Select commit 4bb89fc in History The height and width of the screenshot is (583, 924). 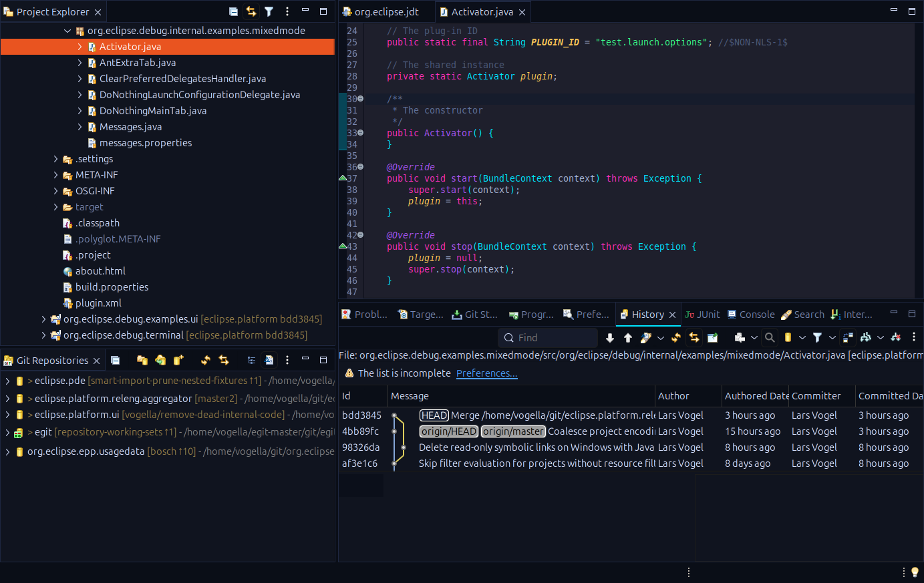click(x=631, y=431)
